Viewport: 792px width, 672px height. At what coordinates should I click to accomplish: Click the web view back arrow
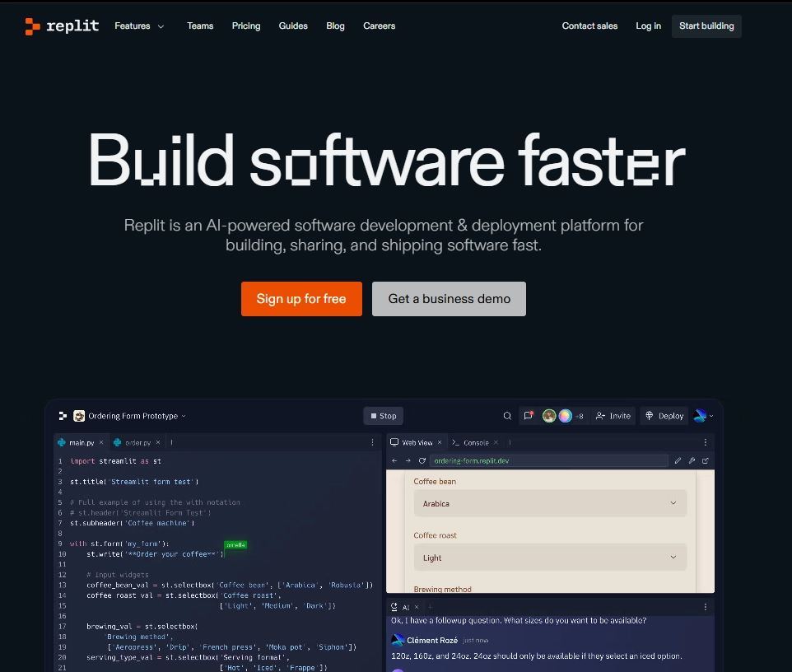click(x=394, y=461)
